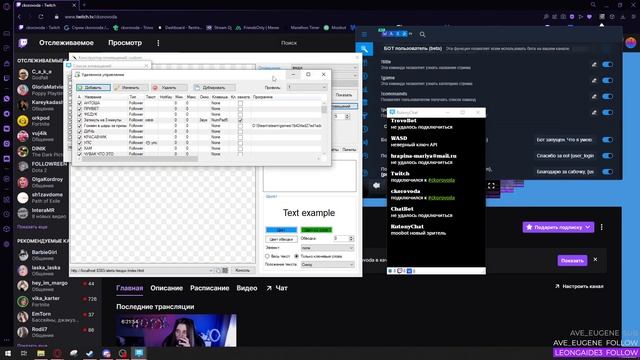Screen dimensions: 640x360
Task: Click the Twitch logo in the top navigation
Action: (23, 43)
